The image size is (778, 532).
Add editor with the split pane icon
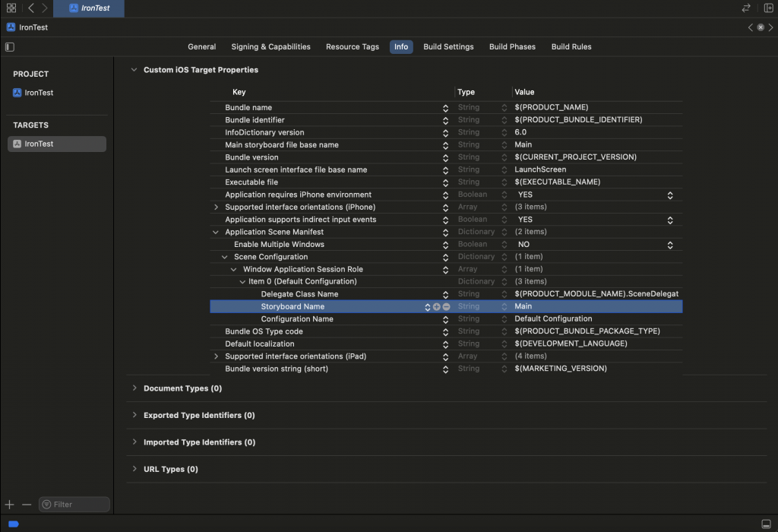pyautogui.click(x=768, y=8)
